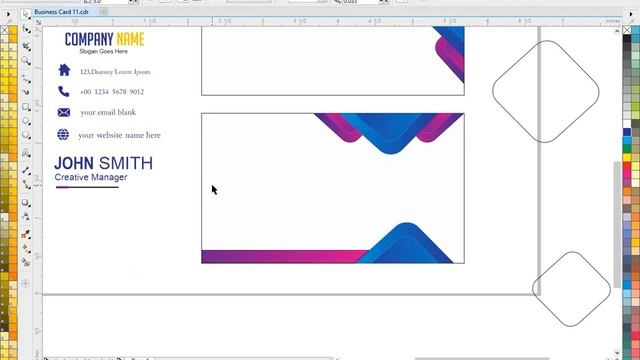
Task: Click the vertical scrollbar down arrow
Action: 617,353
